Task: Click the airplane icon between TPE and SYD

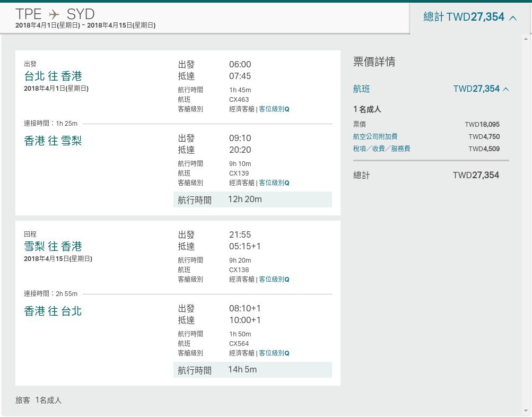Action: point(54,15)
